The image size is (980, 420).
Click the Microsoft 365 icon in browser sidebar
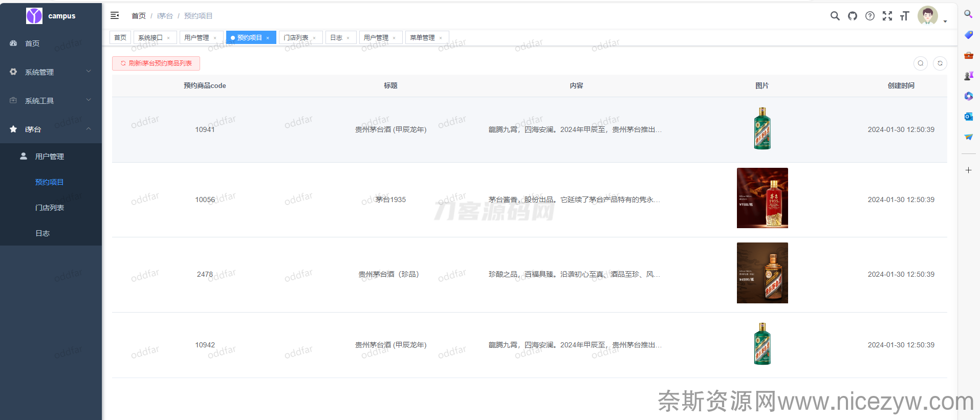[968, 96]
